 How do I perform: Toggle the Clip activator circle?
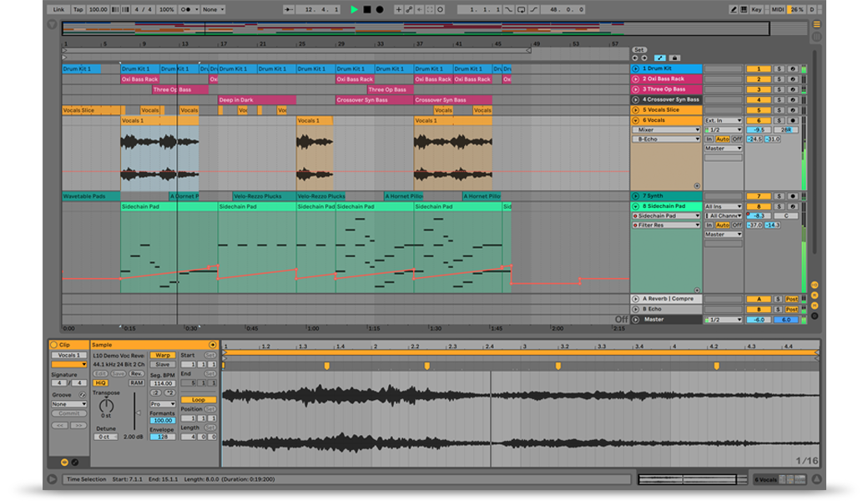(54, 344)
